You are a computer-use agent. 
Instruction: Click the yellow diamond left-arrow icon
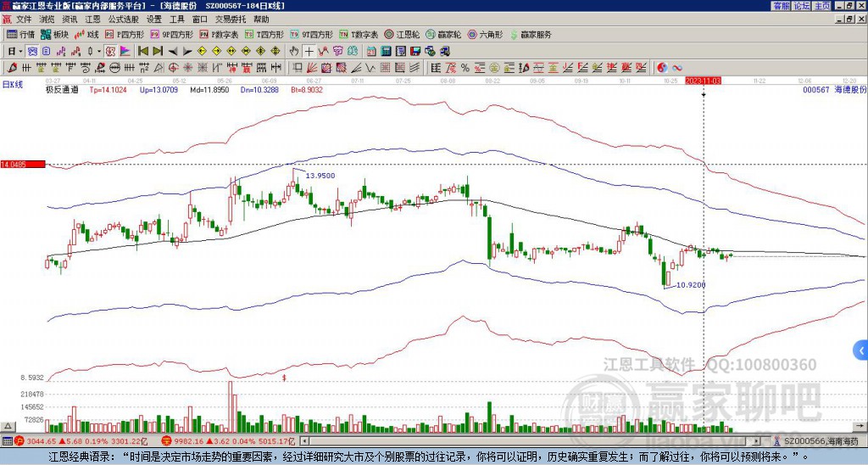(202, 52)
